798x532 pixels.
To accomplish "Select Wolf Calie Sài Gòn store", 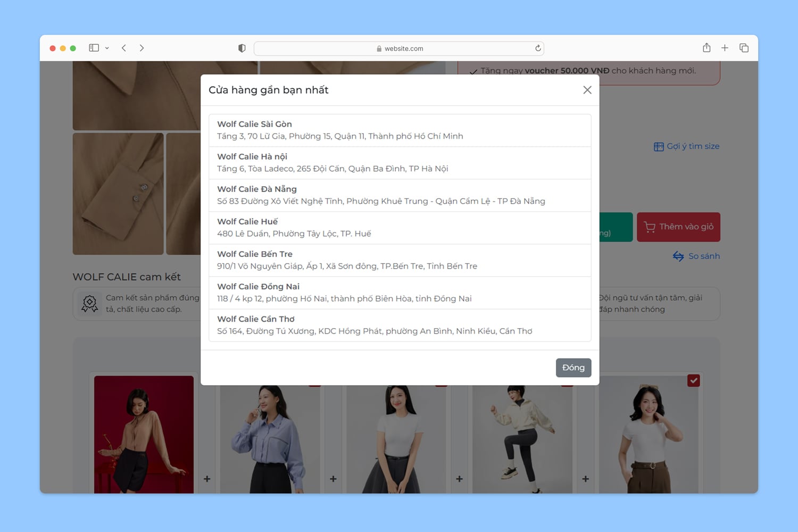I will [x=400, y=130].
